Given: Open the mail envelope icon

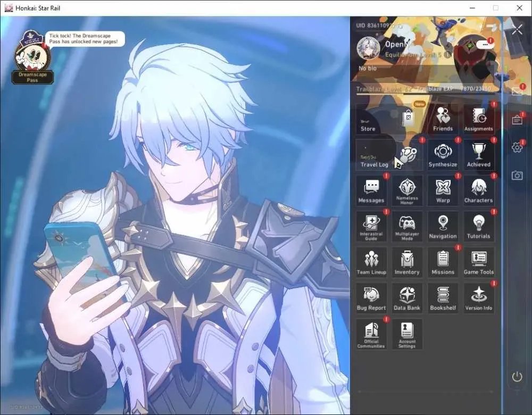Looking at the screenshot, I should 517,91.
